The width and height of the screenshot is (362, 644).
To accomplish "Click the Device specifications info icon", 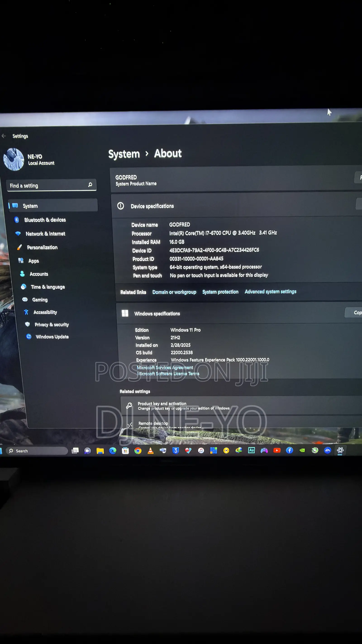I will pos(121,206).
